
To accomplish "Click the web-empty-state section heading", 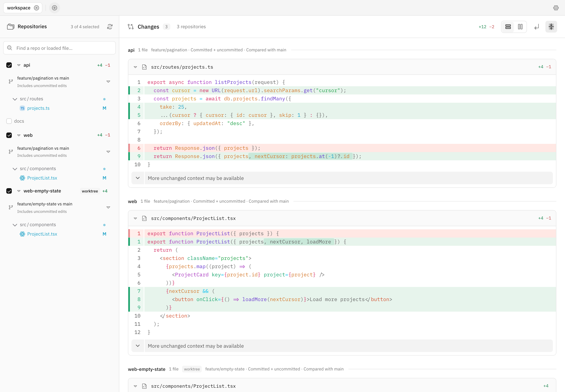I will point(147,369).
